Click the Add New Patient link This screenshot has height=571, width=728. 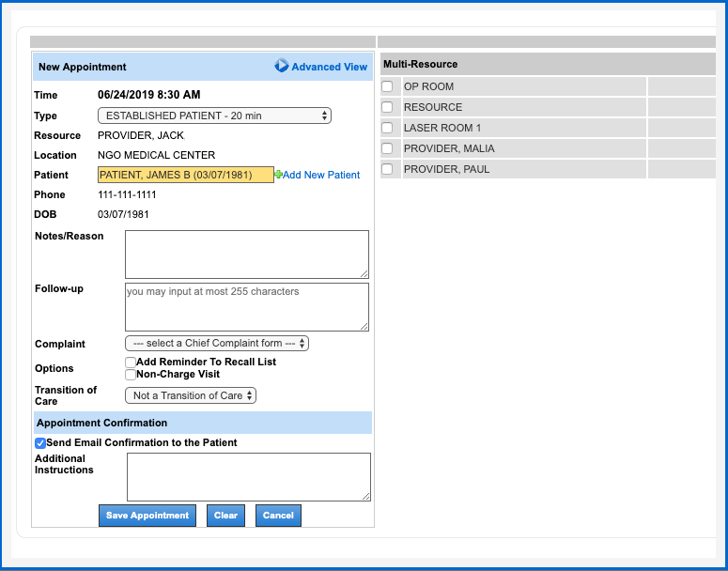click(x=321, y=175)
